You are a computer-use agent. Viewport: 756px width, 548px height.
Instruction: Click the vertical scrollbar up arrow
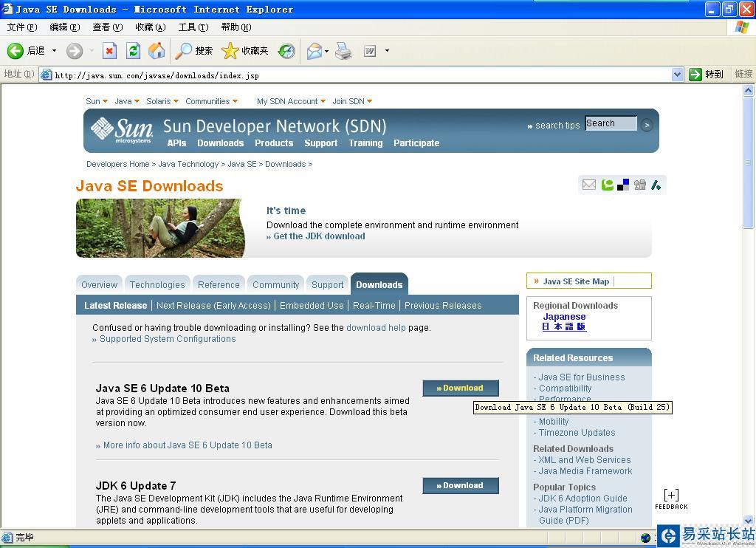[x=749, y=90]
